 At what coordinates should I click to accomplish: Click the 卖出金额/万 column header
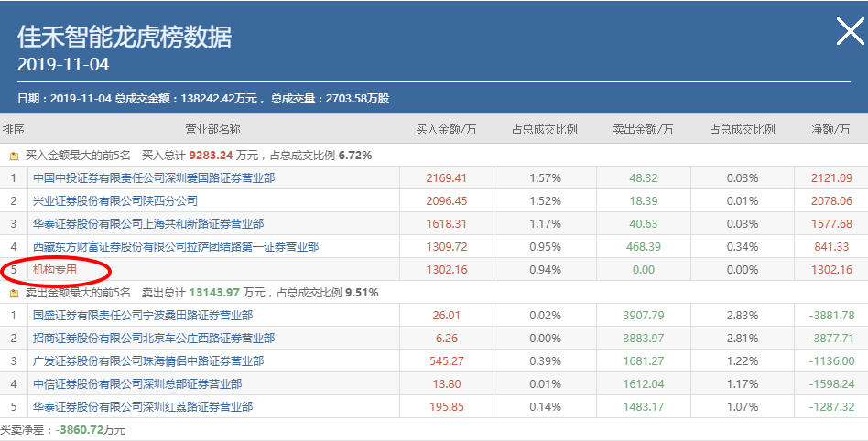644,130
